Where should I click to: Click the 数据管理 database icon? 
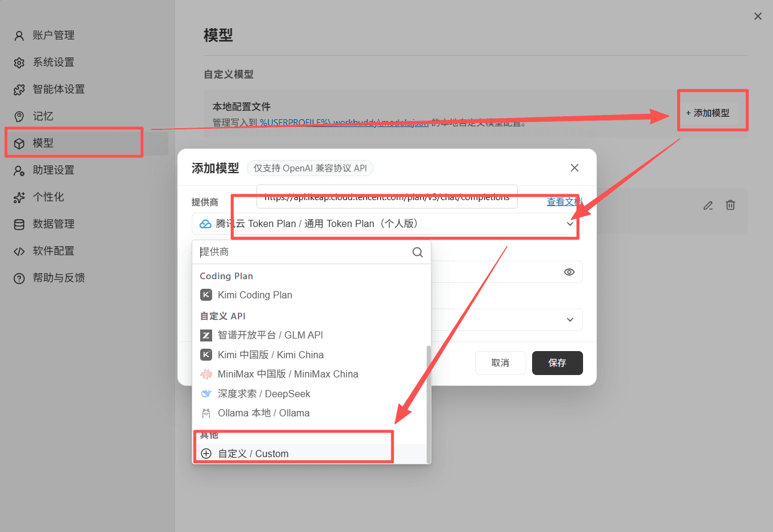click(x=19, y=224)
